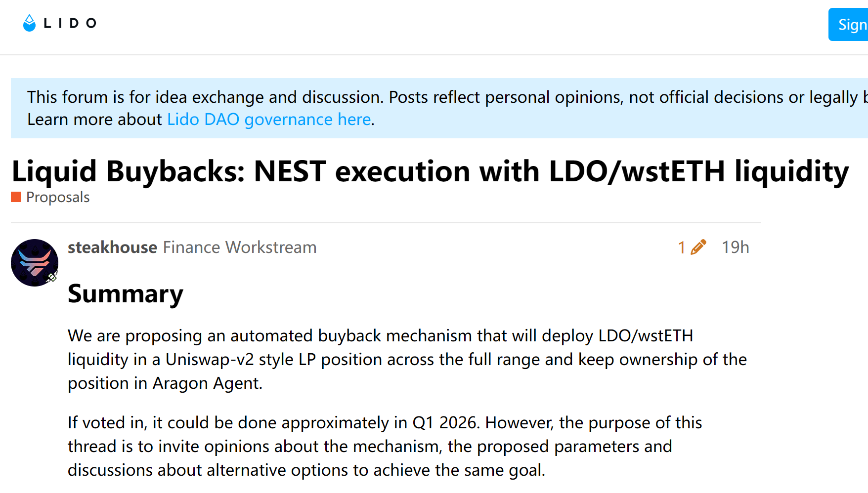Click the 19h post timestamp
Viewport: 868px width, 493px height.
[x=735, y=247]
